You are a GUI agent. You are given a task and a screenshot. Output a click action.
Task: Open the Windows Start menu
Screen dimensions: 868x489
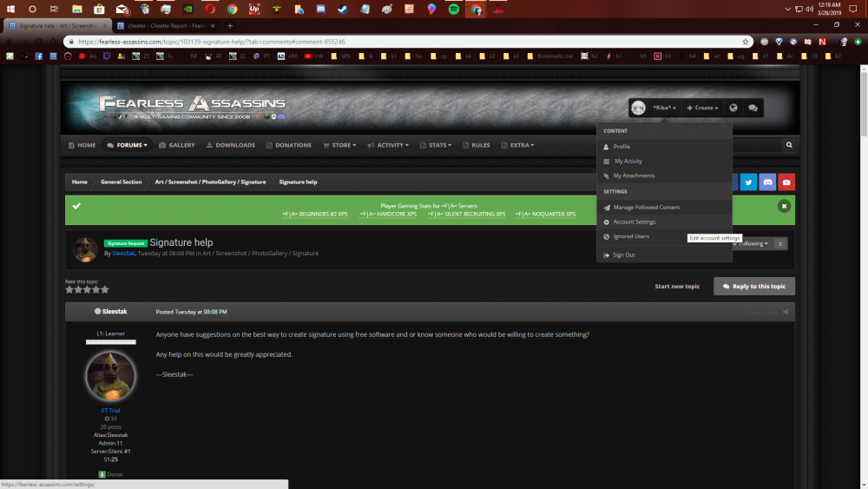pyautogui.click(x=10, y=9)
